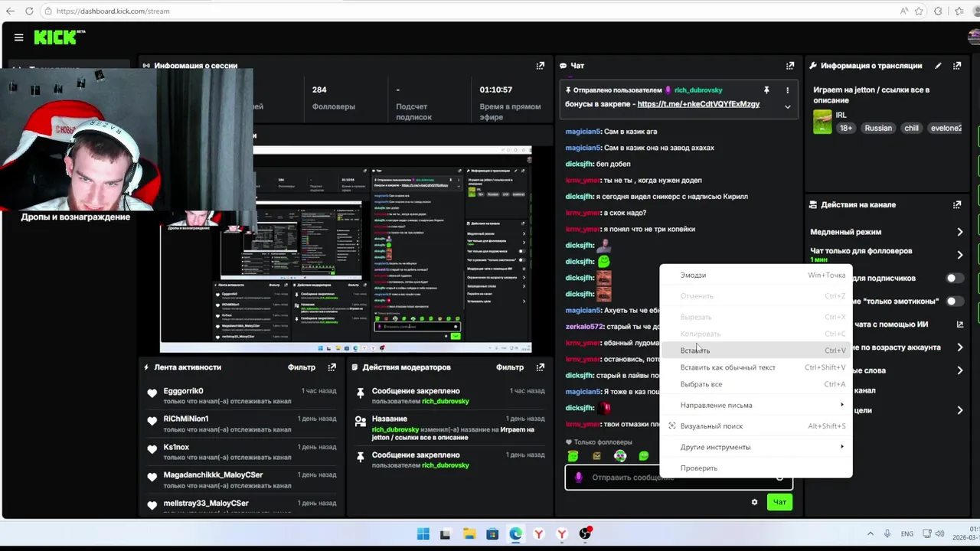Pop out the activity feed panel

pyautogui.click(x=332, y=367)
